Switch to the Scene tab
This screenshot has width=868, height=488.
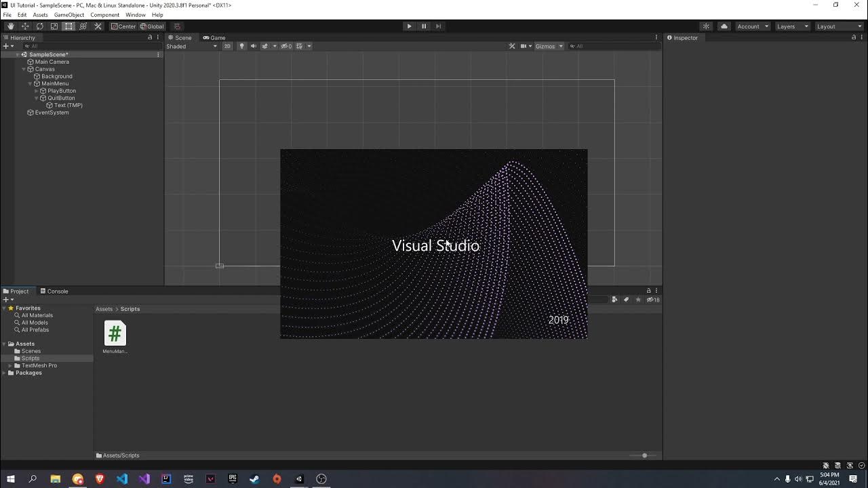pos(180,38)
